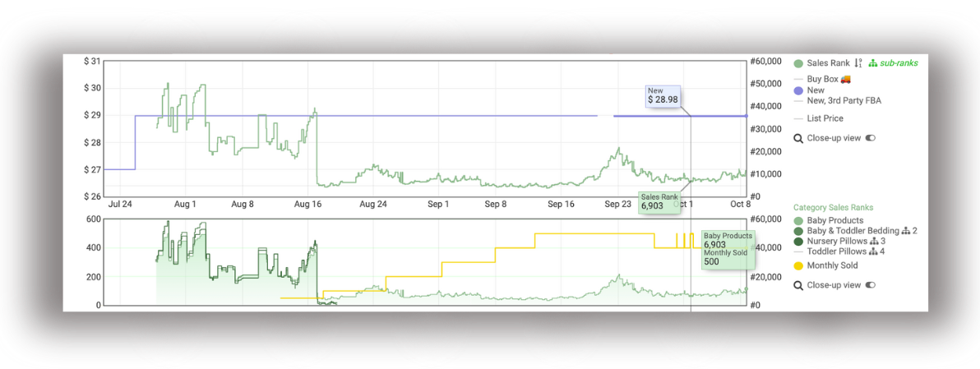The width and height of the screenshot is (980, 369).
Task: Click the lower chart magnifier icon
Action: click(x=798, y=285)
